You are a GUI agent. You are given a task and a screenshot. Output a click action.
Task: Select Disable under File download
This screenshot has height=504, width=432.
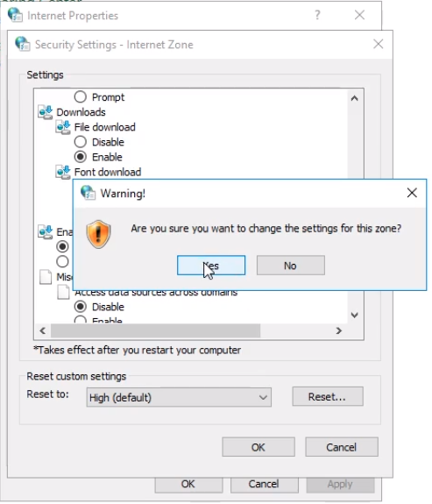(x=81, y=142)
